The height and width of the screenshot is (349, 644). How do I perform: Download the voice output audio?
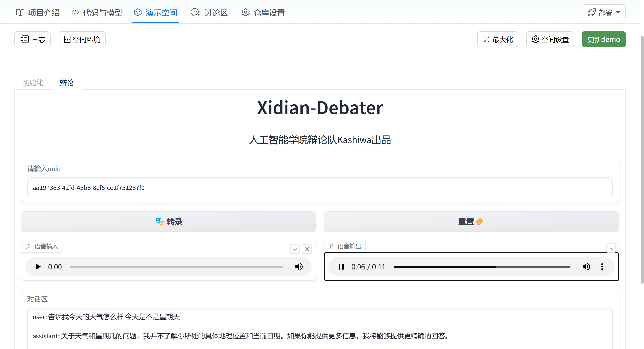(x=611, y=248)
